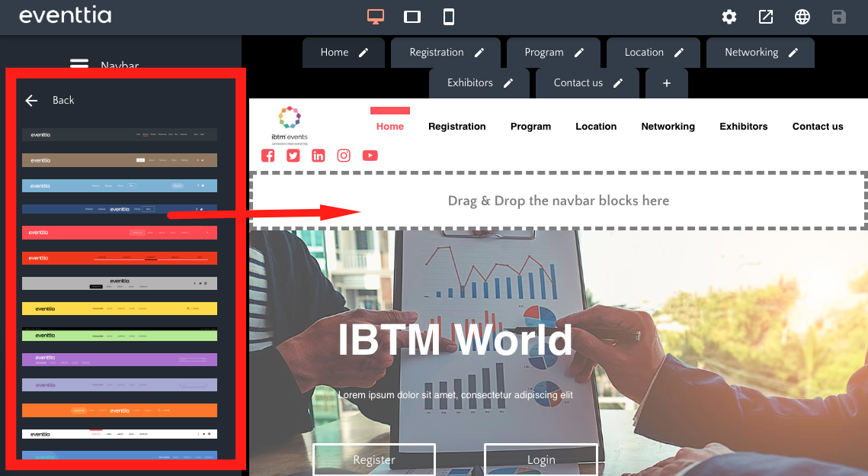This screenshot has height=476, width=868.
Task: Click the YouTube social icon
Action: pos(370,156)
